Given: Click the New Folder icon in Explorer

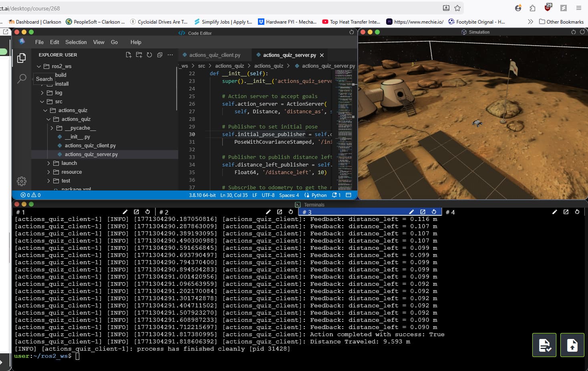Looking at the screenshot, I should pos(139,55).
